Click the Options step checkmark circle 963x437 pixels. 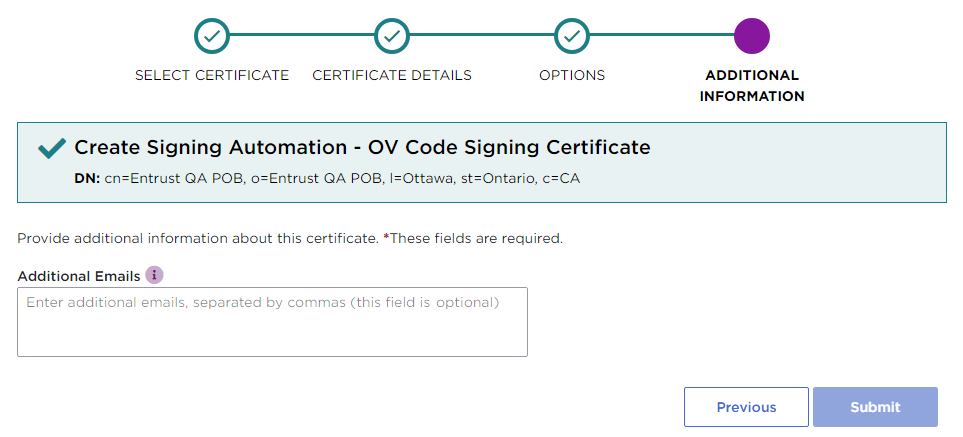572,36
